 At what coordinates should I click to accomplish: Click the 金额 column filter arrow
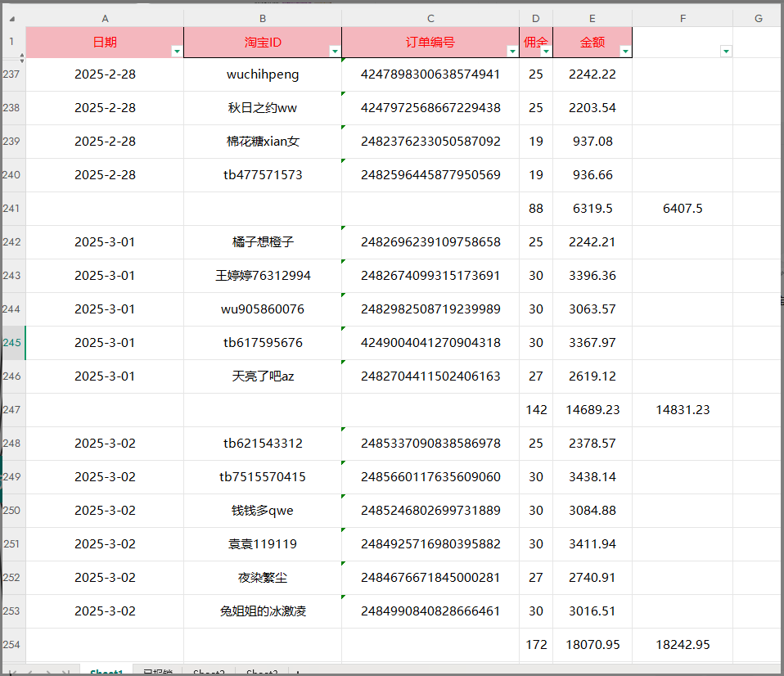pos(625,51)
